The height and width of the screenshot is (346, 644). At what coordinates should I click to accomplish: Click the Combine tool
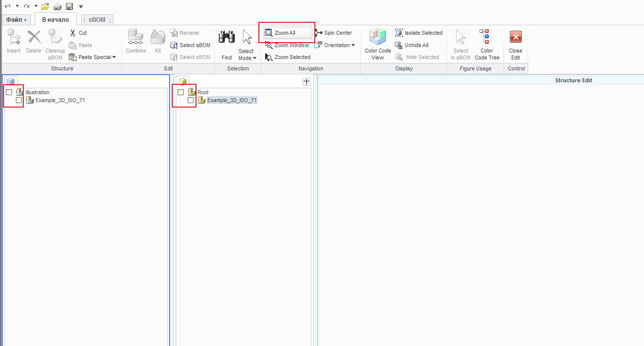pyautogui.click(x=136, y=42)
